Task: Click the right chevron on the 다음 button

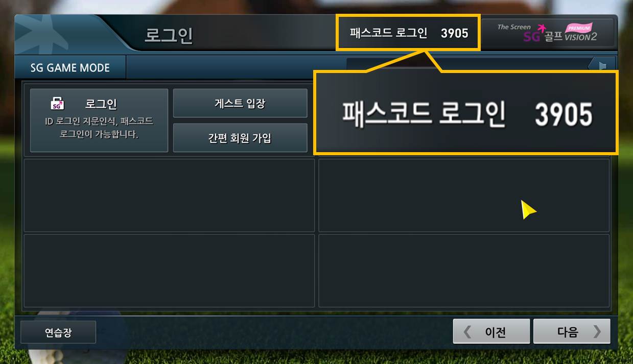Action: click(x=597, y=332)
